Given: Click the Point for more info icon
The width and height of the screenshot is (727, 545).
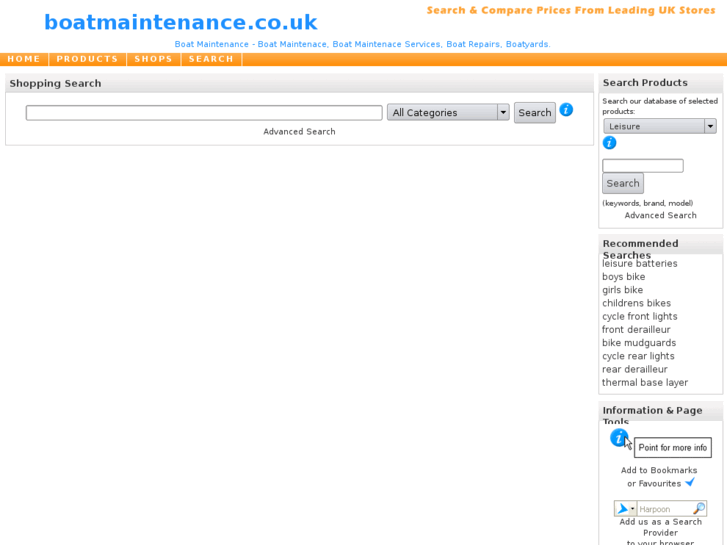Looking at the screenshot, I should (619, 437).
